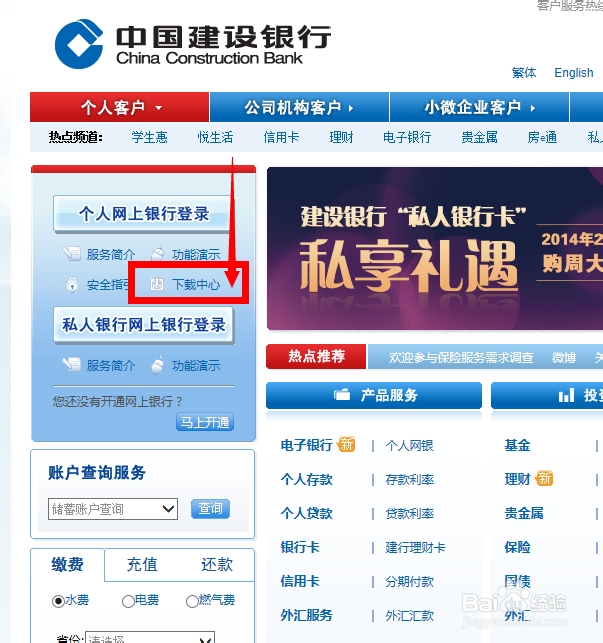
Task: Open the 微博 link
Action: pyautogui.click(x=564, y=358)
